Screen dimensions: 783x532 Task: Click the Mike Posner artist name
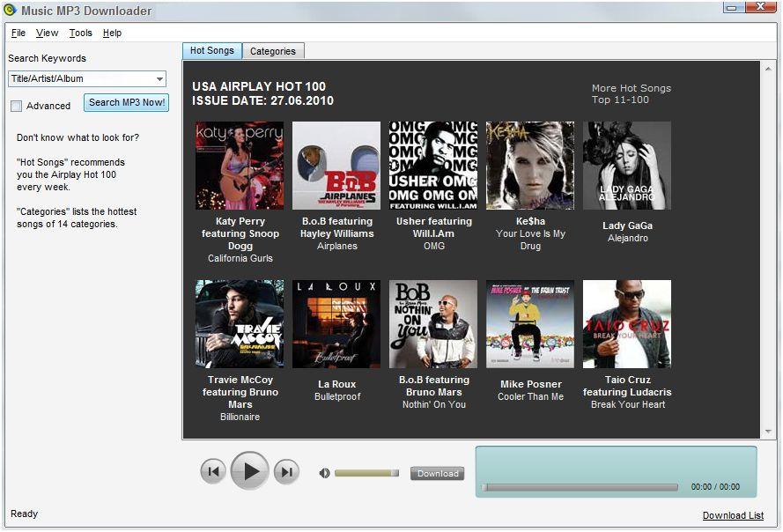[x=531, y=384]
